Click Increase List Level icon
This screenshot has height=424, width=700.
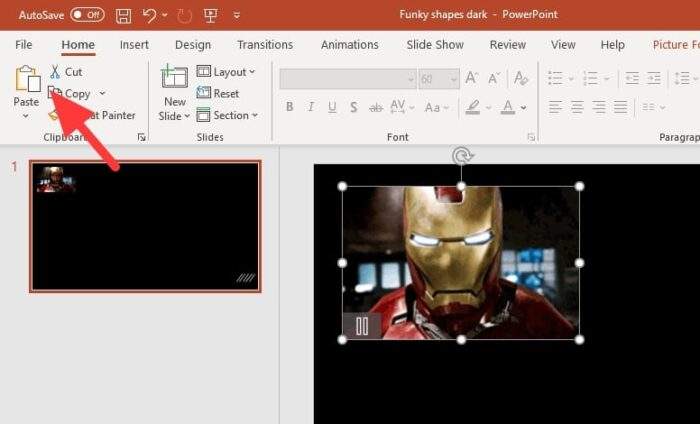pos(654,79)
